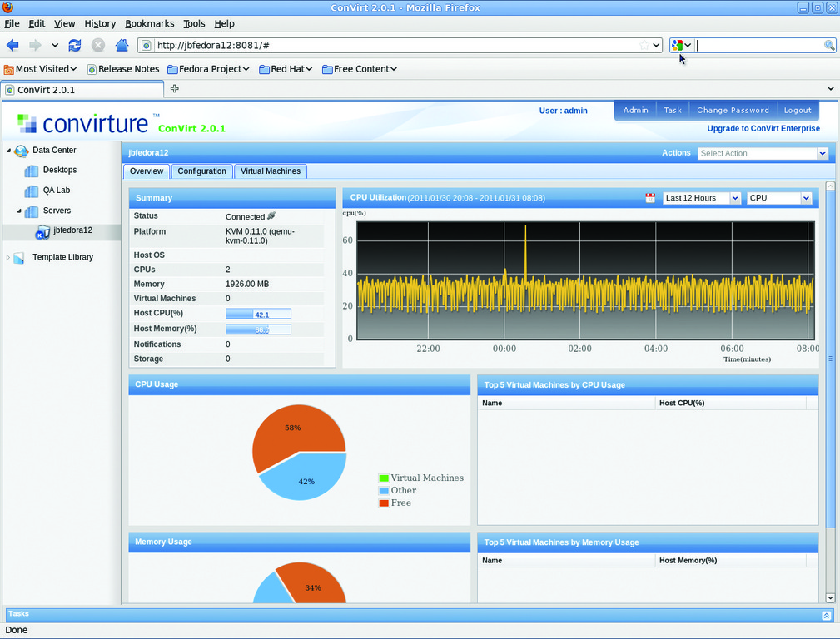Click the jbfedora12 server icon in tree
The image size is (840, 639).
(x=42, y=232)
